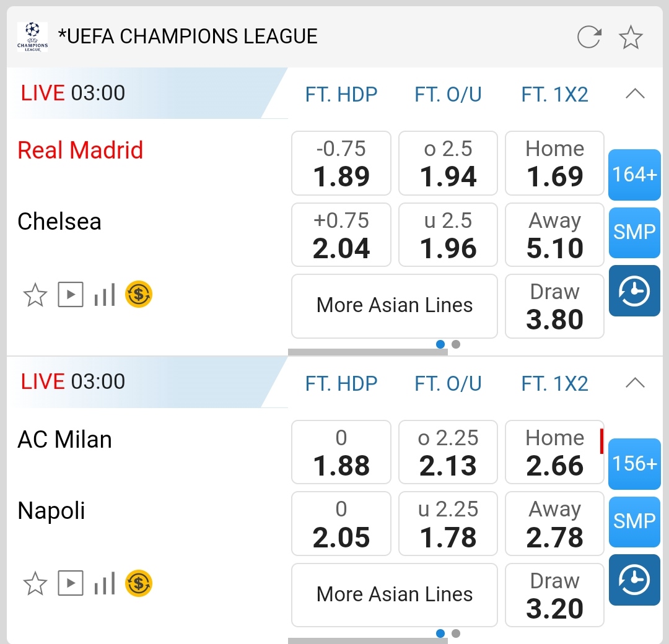Open live stream for AC Milan match

(x=71, y=583)
